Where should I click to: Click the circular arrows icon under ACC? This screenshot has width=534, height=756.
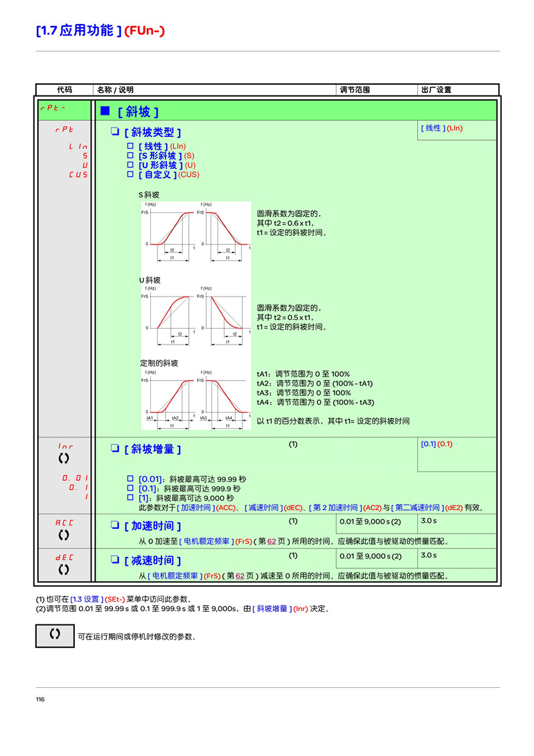pos(63,535)
